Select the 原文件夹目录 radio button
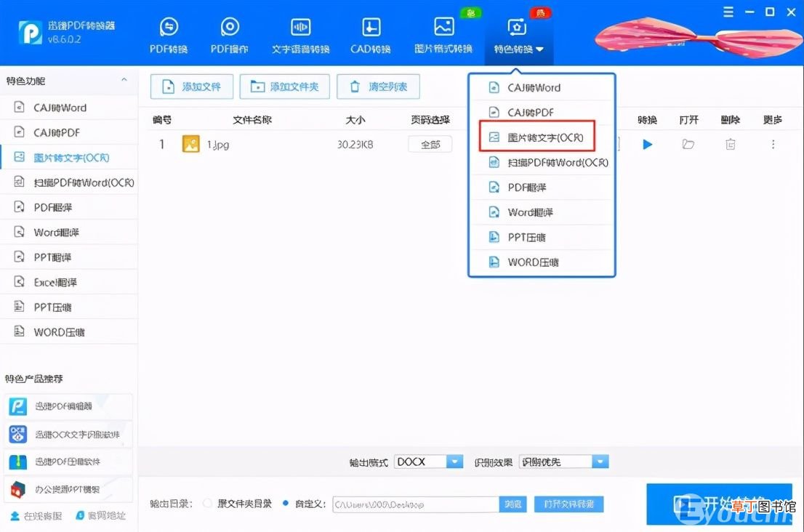Screen dimensions: 804x532 pos(207,504)
